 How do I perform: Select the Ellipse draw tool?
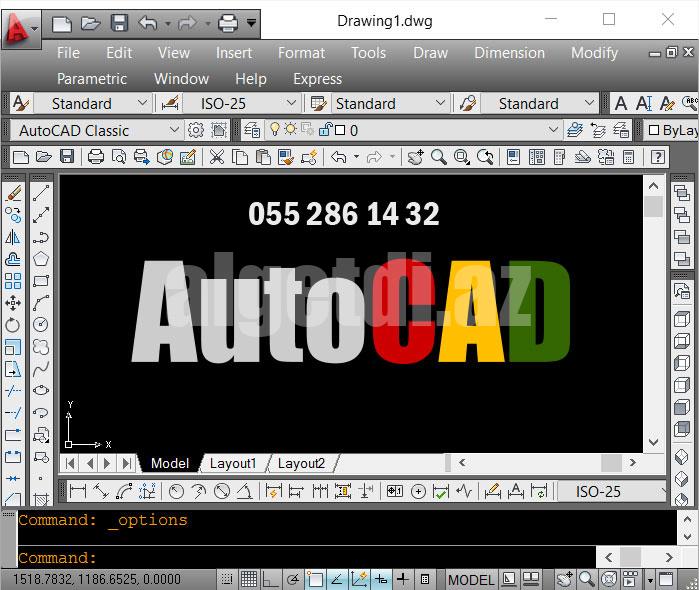click(41, 390)
